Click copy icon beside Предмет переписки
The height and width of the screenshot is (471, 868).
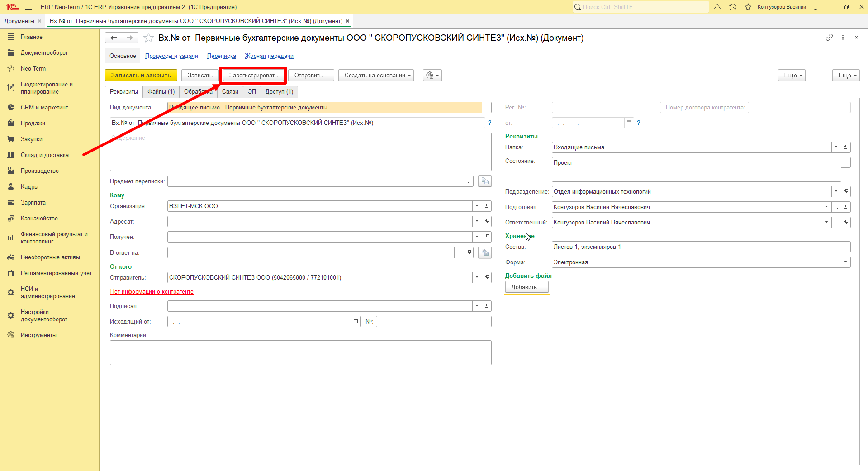pyautogui.click(x=485, y=181)
